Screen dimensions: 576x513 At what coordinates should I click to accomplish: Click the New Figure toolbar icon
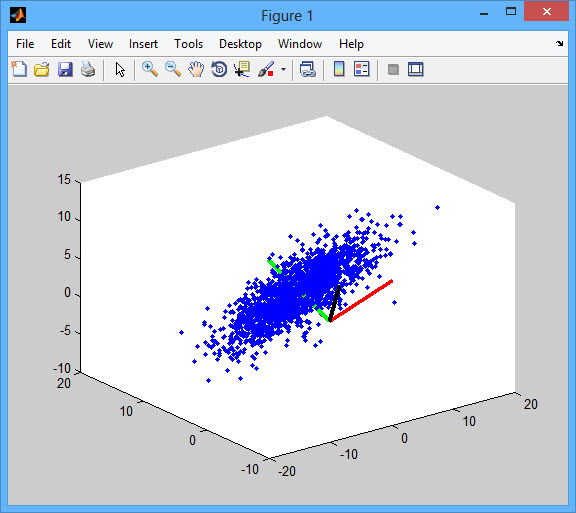pos(19,69)
